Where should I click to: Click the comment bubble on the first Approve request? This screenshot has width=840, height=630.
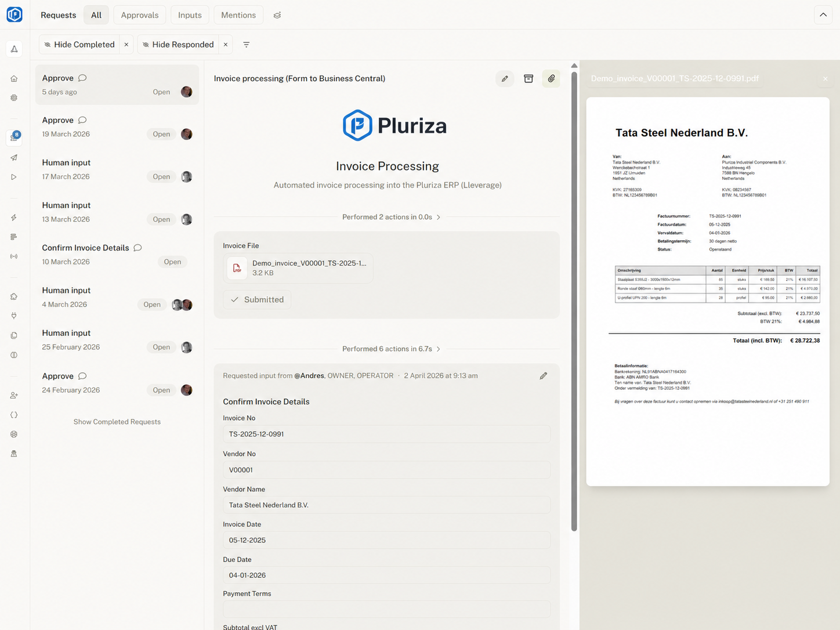tap(82, 78)
